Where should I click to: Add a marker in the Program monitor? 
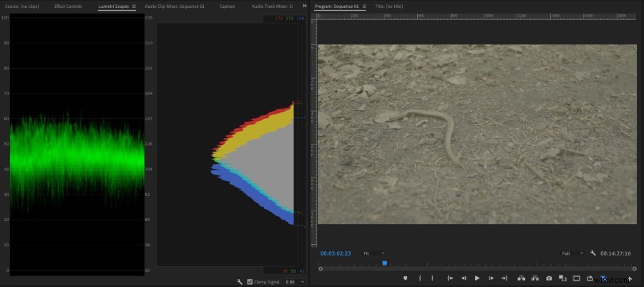(405, 278)
